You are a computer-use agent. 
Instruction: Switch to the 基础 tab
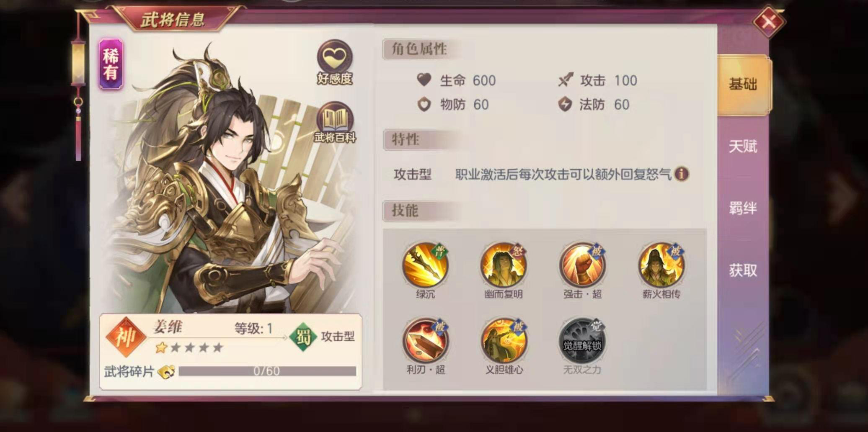click(x=744, y=85)
